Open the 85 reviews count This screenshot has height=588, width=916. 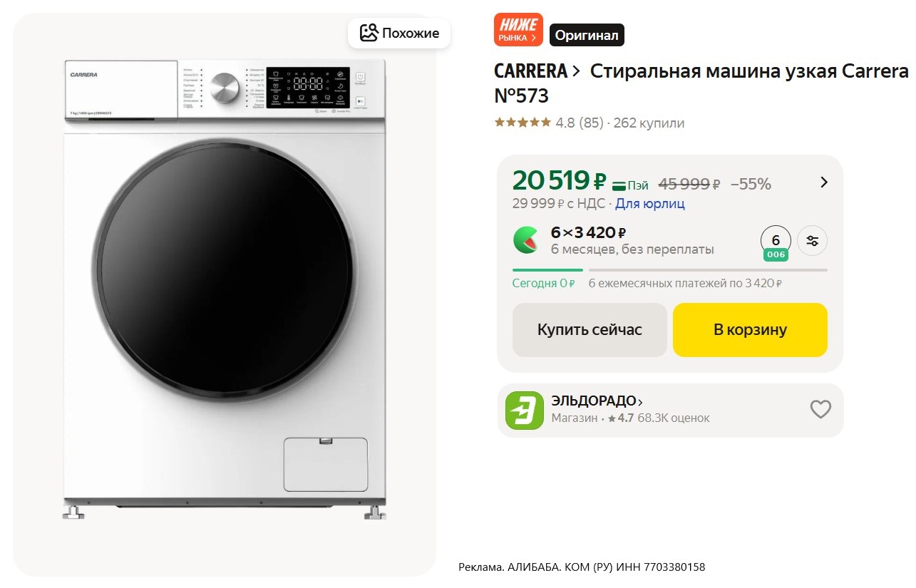pyautogui.click(x=590, y=123)
